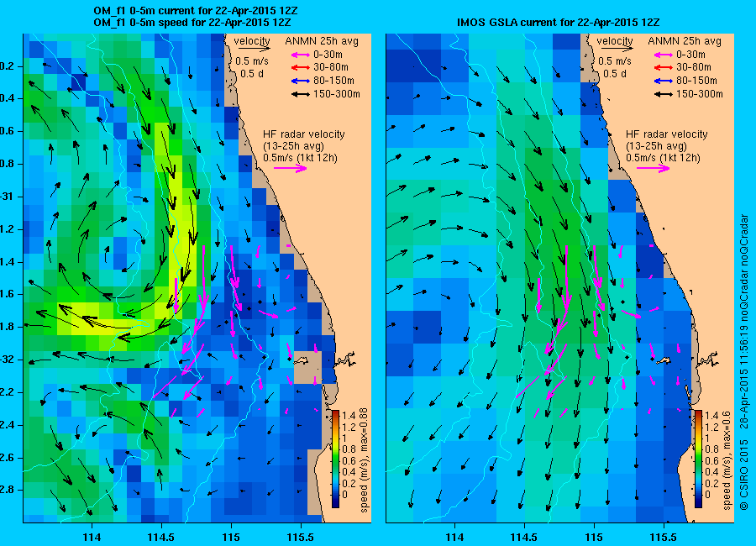Click '80-150m' legend text on right map
This screenshot has height=546, width=756.
click(696, 81)
